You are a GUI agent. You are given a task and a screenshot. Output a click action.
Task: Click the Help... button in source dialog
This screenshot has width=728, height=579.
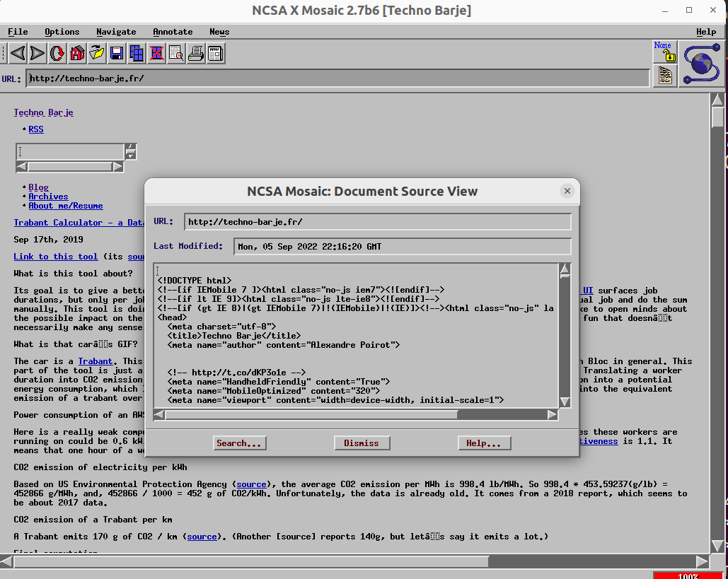[484, 443]
